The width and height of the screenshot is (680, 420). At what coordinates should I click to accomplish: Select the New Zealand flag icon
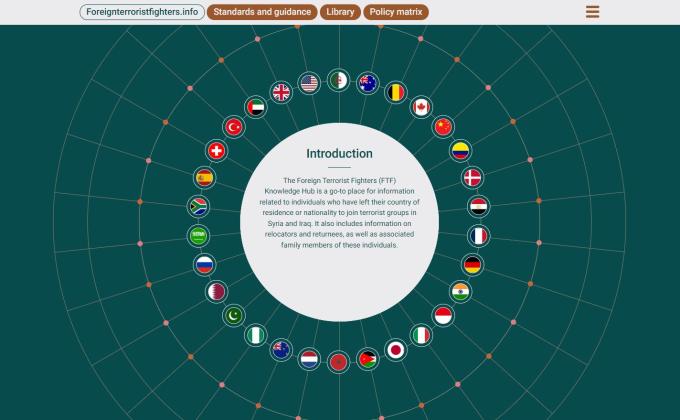pyautogui.click(x=281, y=350)
